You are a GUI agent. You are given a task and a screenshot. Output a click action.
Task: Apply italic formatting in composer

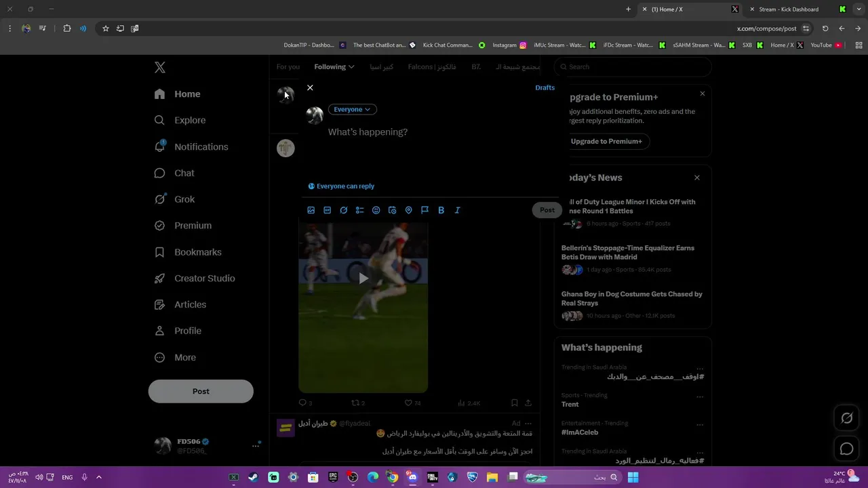point(458,210)
